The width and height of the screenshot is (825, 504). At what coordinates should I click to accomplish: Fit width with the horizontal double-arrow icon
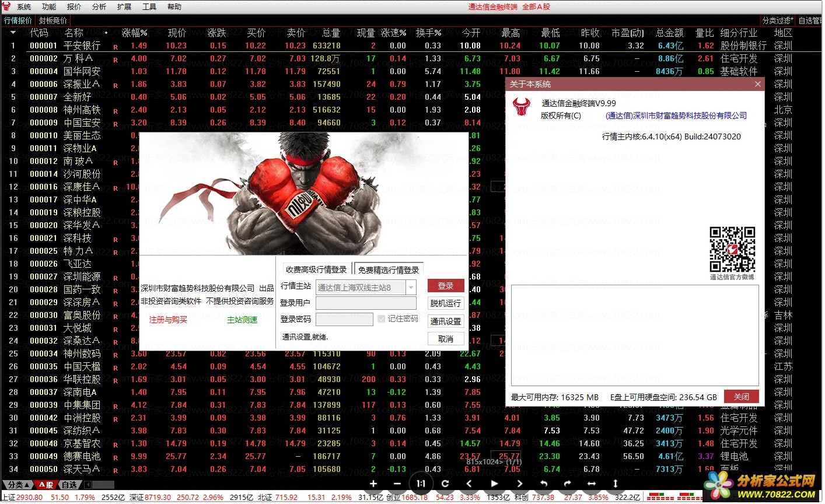point(591,484)
